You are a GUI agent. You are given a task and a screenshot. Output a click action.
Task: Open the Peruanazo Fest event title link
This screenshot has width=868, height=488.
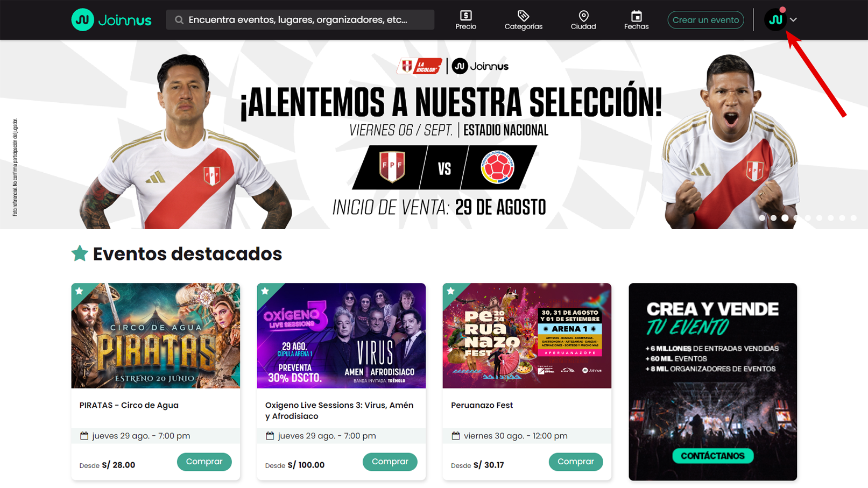(482, 405)
